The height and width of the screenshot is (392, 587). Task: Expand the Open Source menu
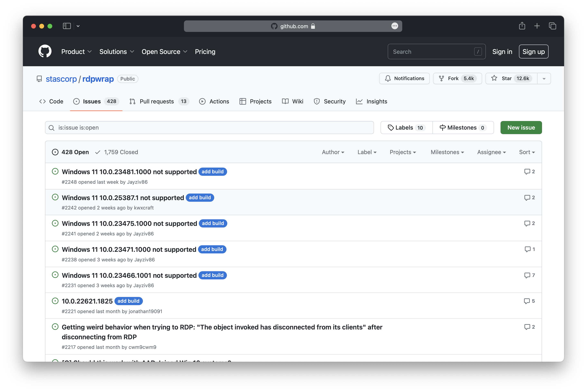click(x=165, y=52)
